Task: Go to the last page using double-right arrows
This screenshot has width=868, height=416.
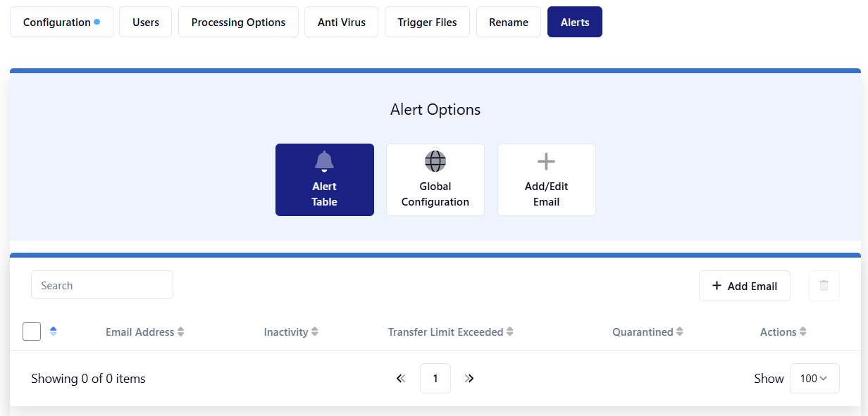Action: [x=469, y=379]
